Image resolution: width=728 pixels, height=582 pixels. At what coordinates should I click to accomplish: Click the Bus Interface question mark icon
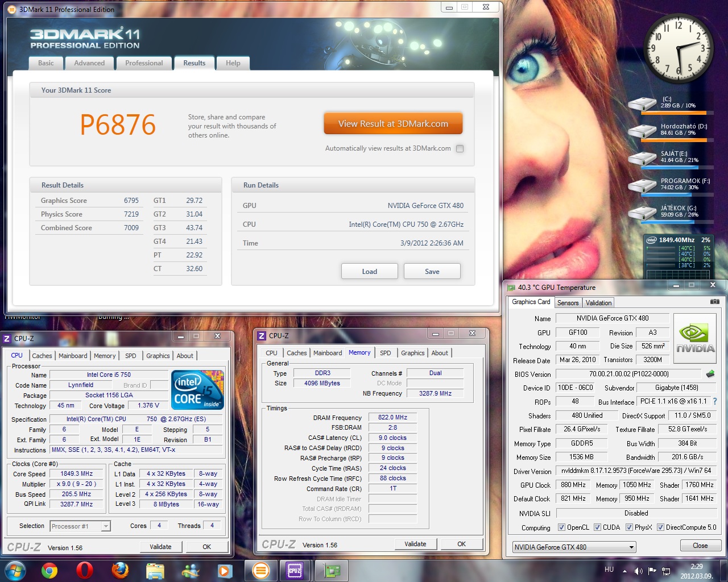click(x=715, y=401)
